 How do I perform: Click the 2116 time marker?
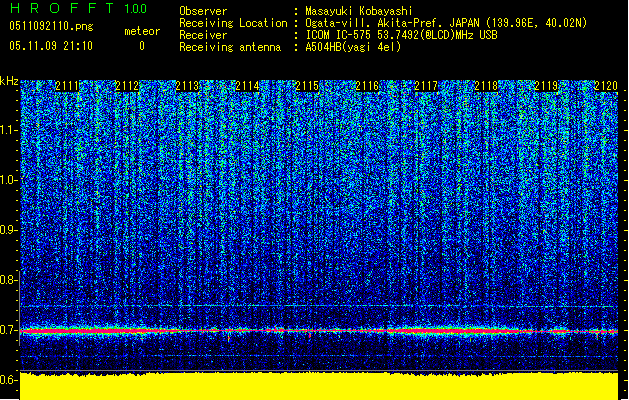367,86
